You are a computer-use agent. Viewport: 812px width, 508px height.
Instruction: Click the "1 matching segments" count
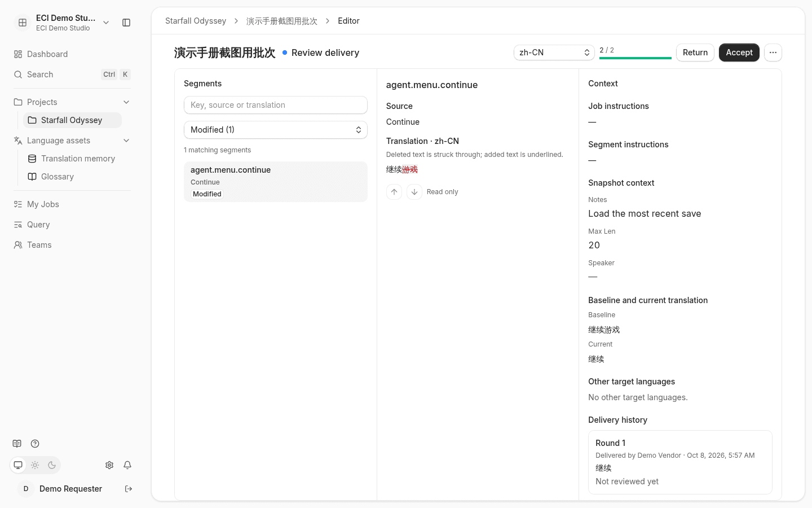[x=218, y=150]
